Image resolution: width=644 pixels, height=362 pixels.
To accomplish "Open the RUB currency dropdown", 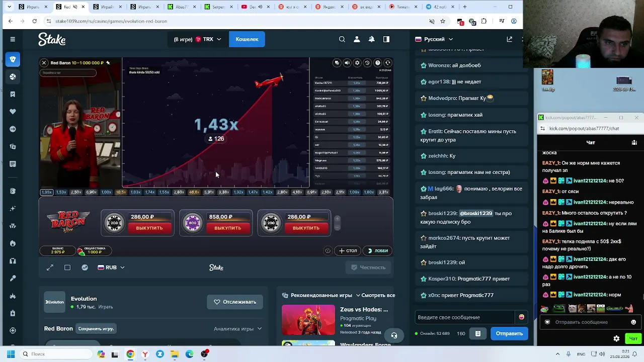I will pyautogui.click(x=111, y=267).
